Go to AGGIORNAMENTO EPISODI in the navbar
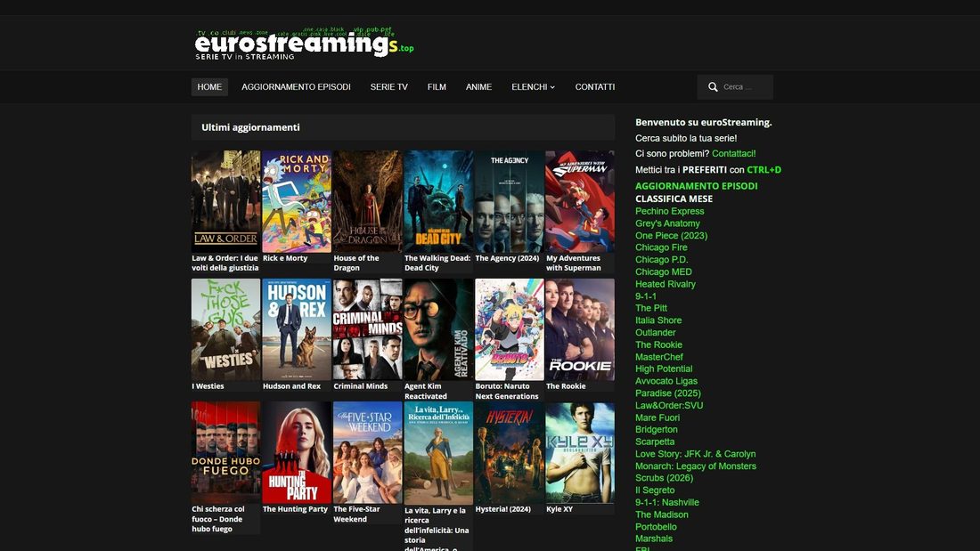 297,87
